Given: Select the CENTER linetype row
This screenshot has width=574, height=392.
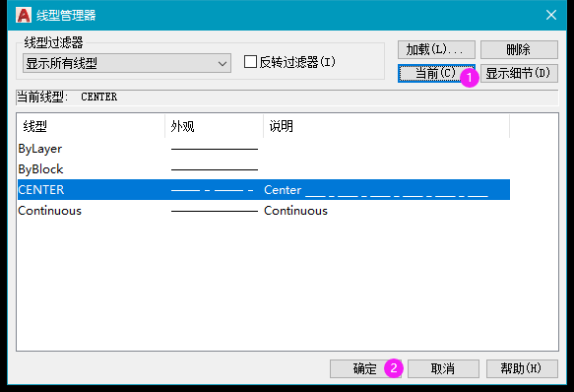Looking at the screenshot, I should point(264,190).
